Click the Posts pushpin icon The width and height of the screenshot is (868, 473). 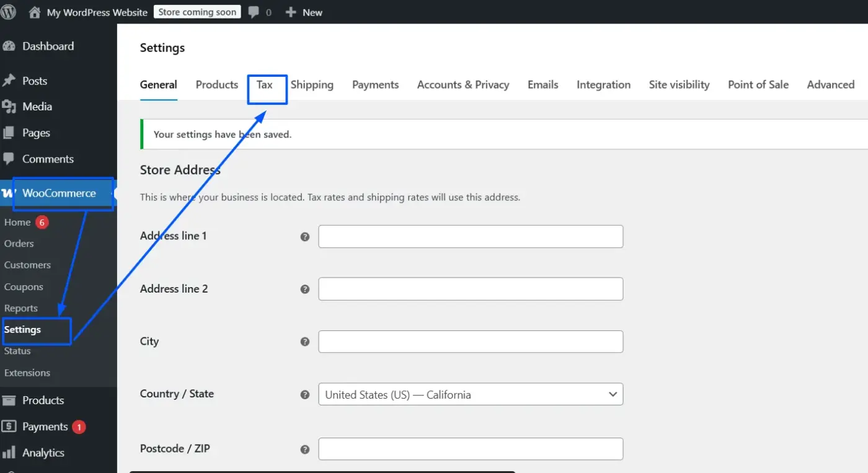coord(9,81)
